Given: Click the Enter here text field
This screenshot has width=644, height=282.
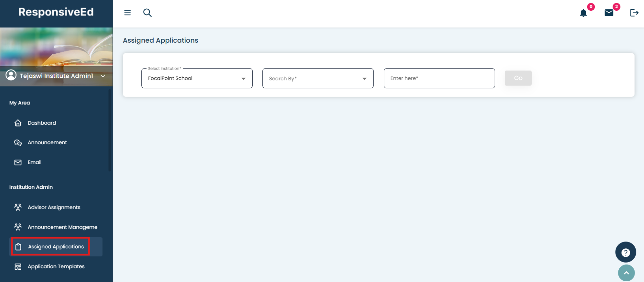Looking at the screenshot, I should [439, 78].
